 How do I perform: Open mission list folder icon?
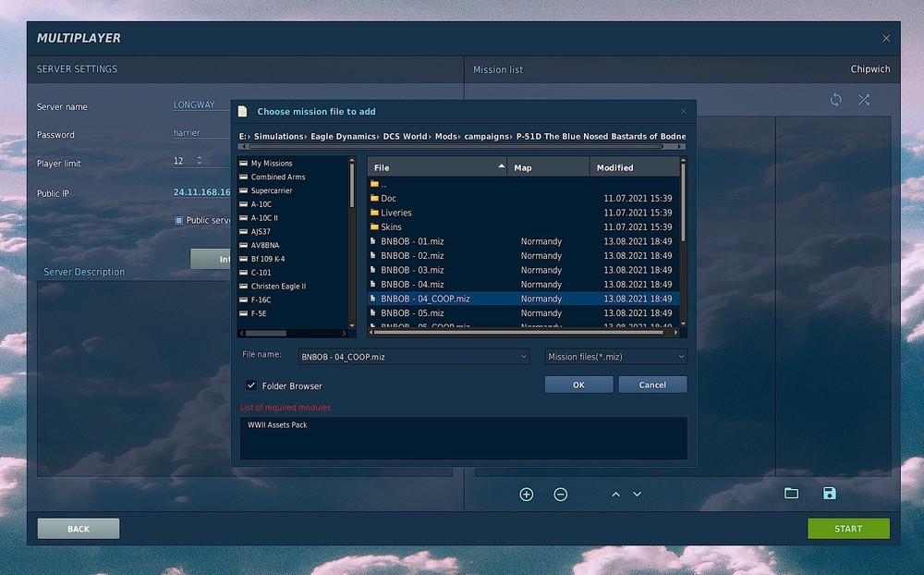[792, 493]
